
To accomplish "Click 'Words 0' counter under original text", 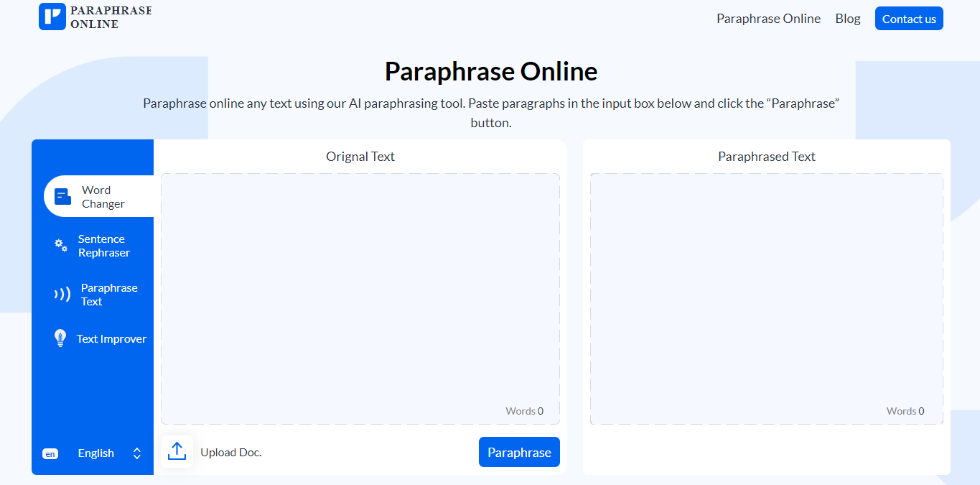I will tap(524, 411).
